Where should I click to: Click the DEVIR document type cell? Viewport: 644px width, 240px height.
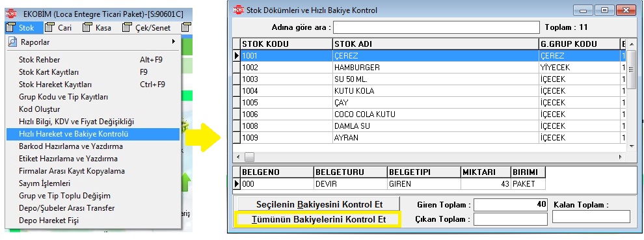pos(351,183)
